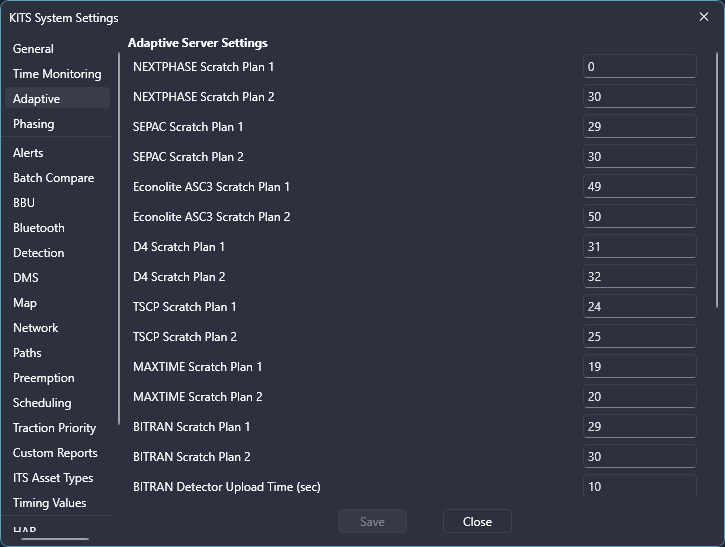
Task: Click the disabled Save button
Action: click(372, 521)
